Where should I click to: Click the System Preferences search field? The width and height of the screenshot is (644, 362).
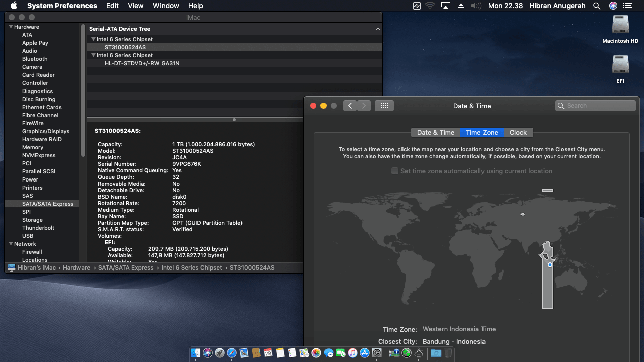pos(596,106)
